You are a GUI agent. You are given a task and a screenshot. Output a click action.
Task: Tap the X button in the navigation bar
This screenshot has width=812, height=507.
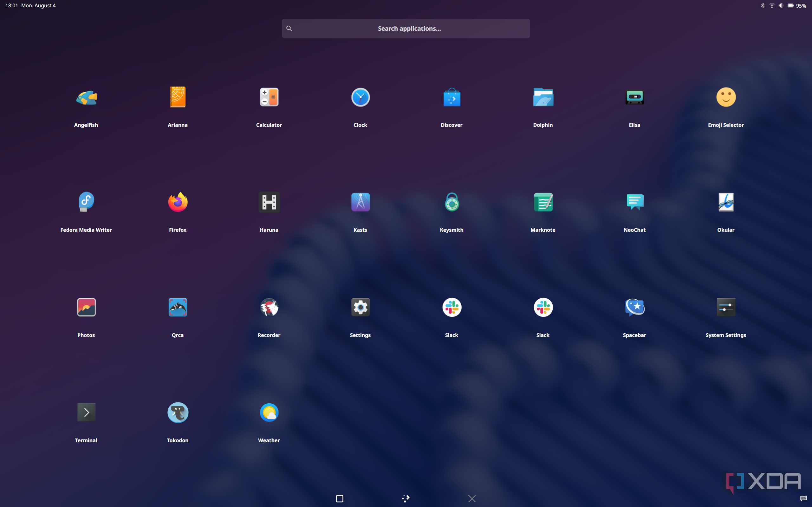tap(472, 499)
